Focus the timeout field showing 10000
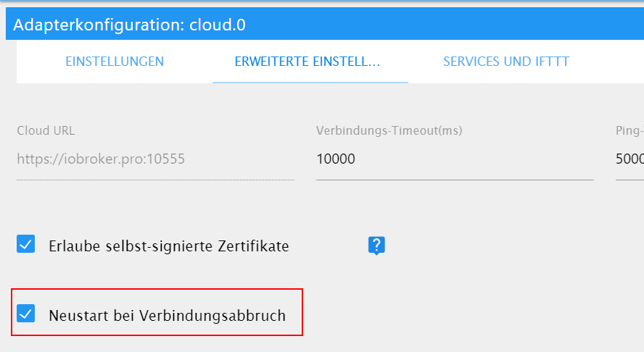 (455, 159)
